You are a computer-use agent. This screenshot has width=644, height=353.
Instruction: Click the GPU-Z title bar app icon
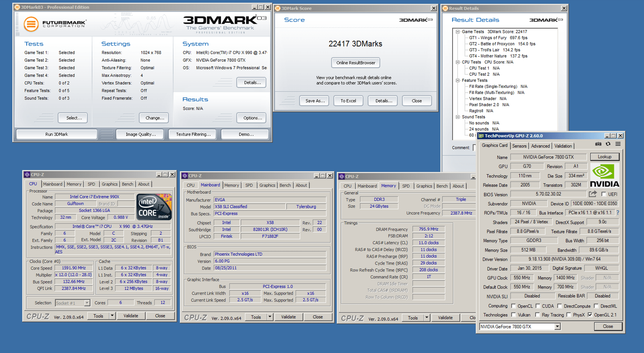(481, 136)
